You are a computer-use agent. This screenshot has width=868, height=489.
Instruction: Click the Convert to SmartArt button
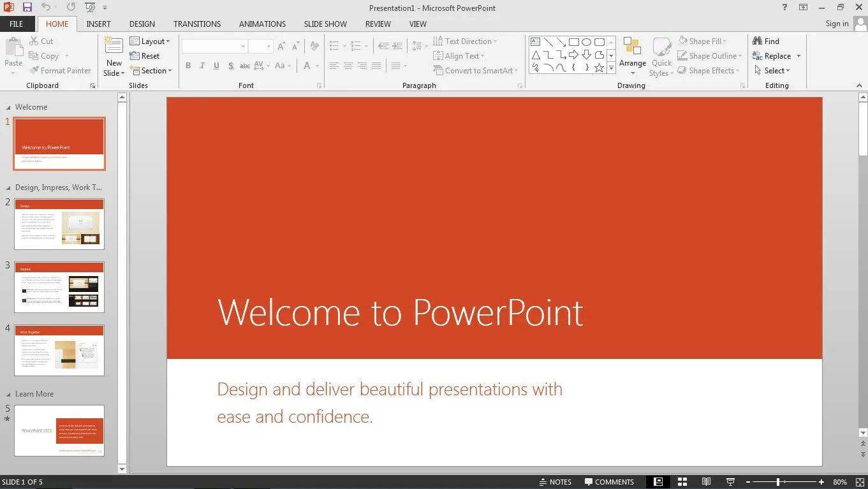476,71
